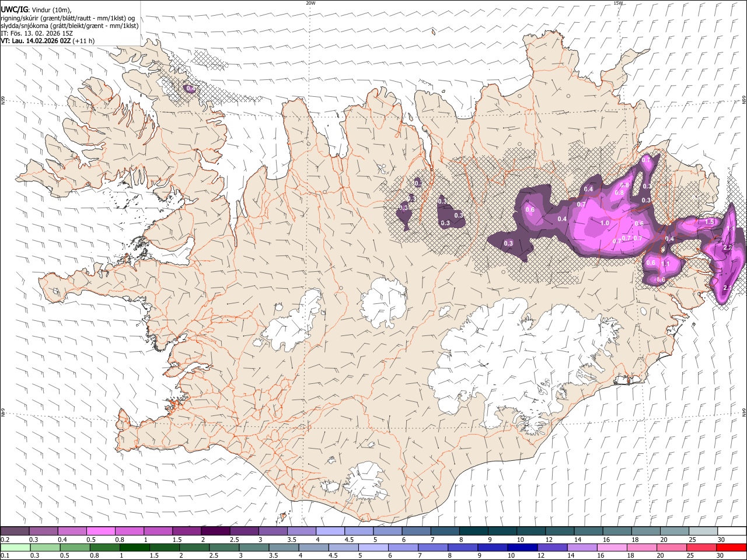Click the 15W longitude label

coord(619,3)
